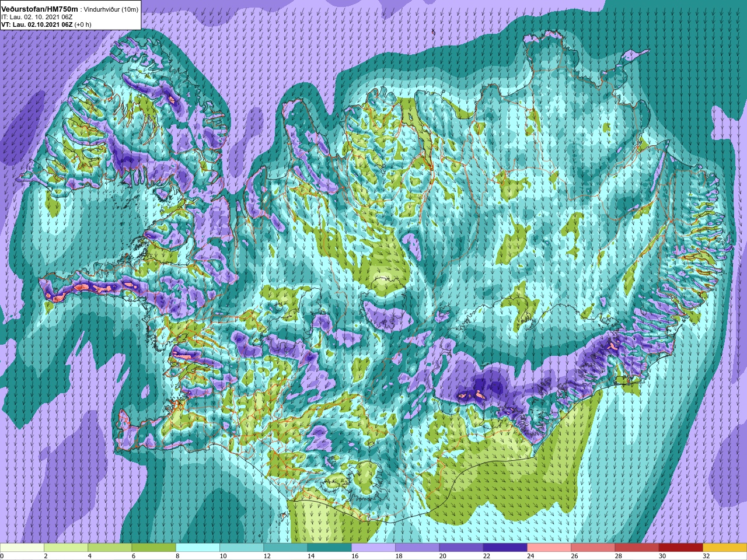Click the legend scale label 22

tap(487, 556)
